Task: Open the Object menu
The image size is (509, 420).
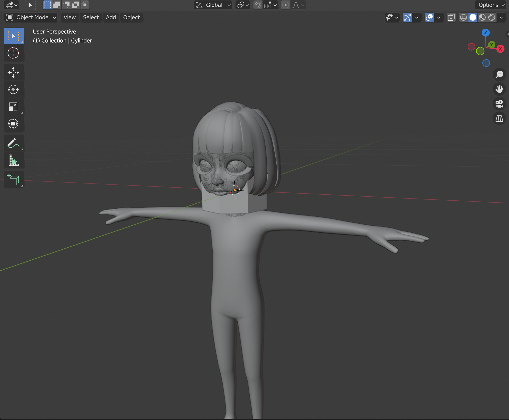Action: (x=132, y=17)
